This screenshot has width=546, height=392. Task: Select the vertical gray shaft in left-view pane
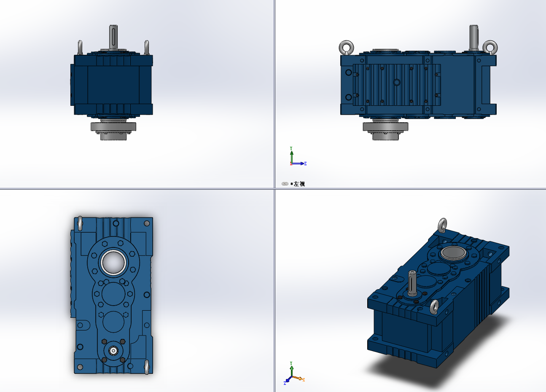tap(474, 38)
